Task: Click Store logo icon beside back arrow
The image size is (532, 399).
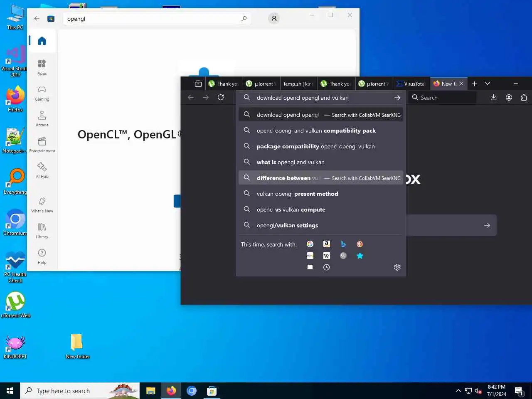Action: pyautogui.click(x=51, y=18)
